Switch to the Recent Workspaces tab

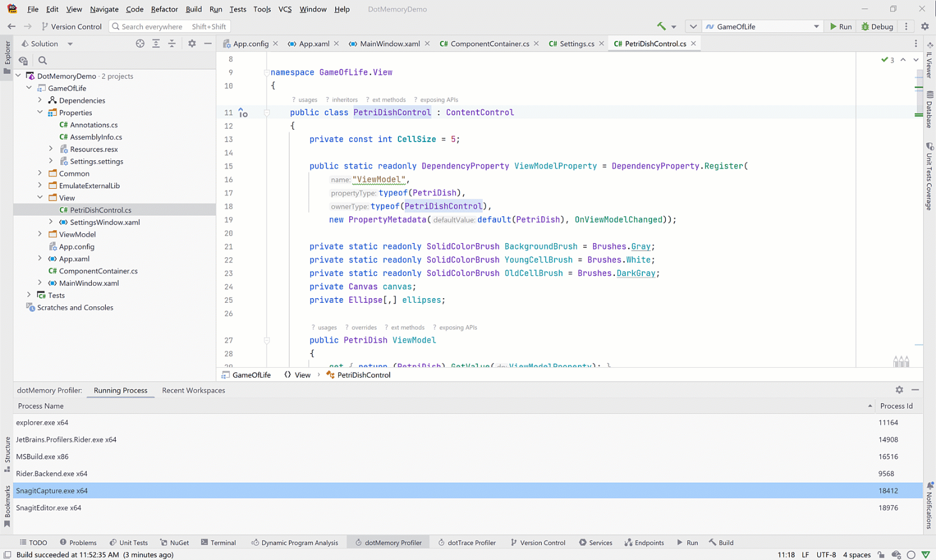tap(193, 390)
